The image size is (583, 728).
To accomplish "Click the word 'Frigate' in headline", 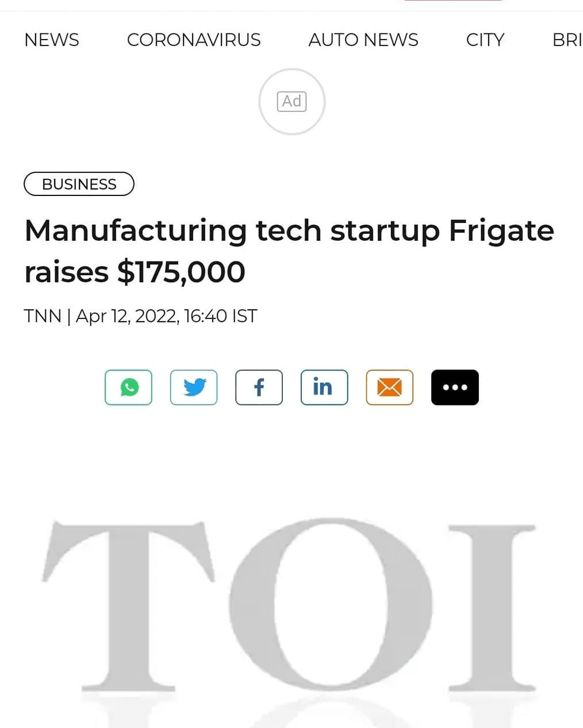I will click(501, 231).
